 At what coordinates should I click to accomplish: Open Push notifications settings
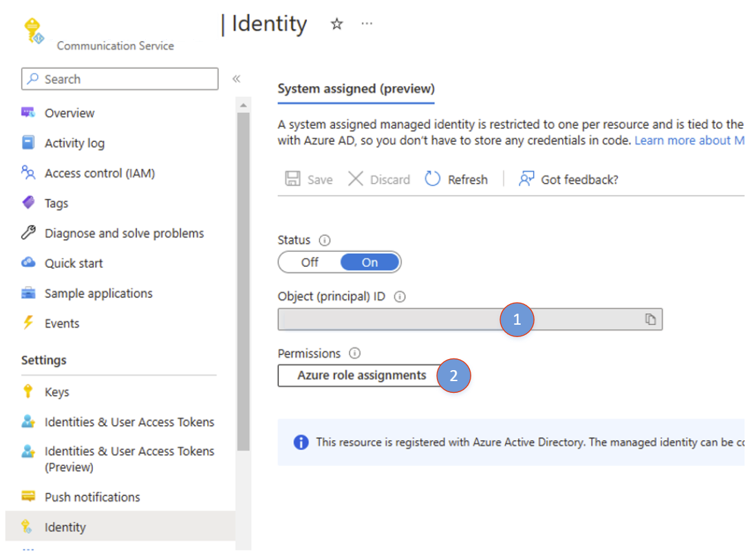tap(92, 497)
